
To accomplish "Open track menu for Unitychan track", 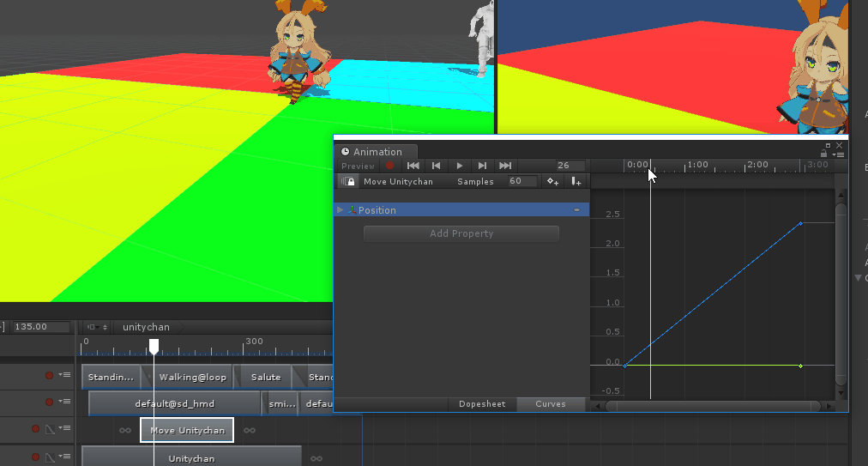I will 65,457.
